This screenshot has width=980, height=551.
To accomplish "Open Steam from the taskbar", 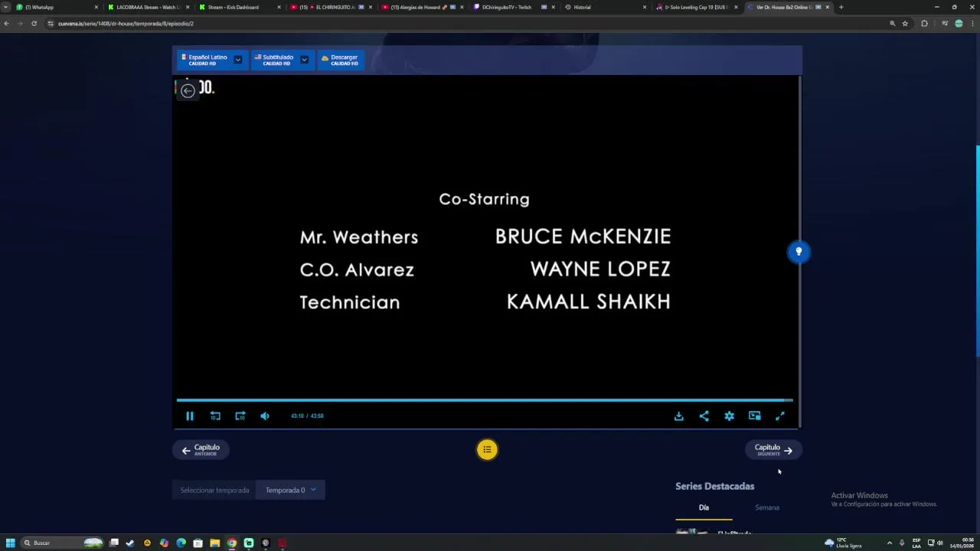I will click(130, 543).
